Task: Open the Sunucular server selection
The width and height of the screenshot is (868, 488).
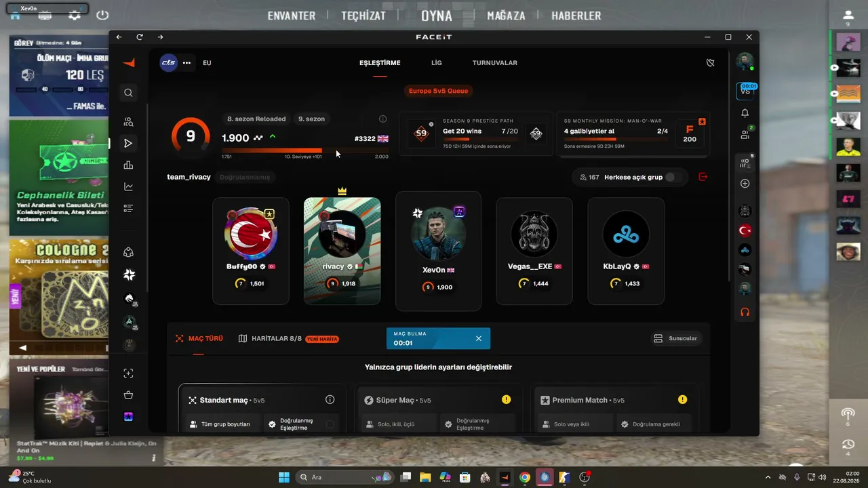Action: coord(675,338)
